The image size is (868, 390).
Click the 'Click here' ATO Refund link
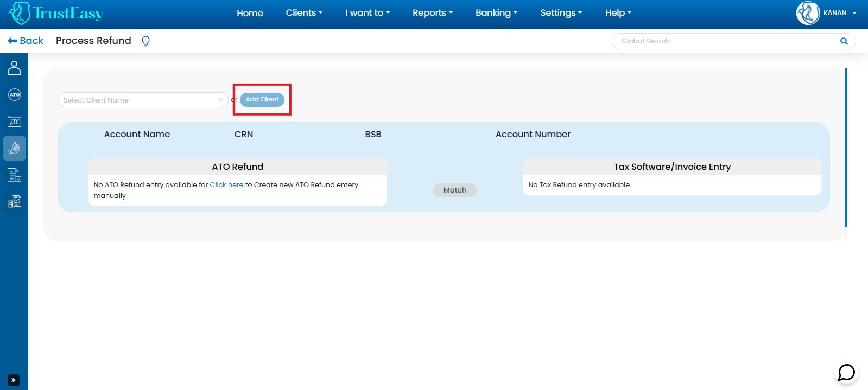[x=226, y=185]
